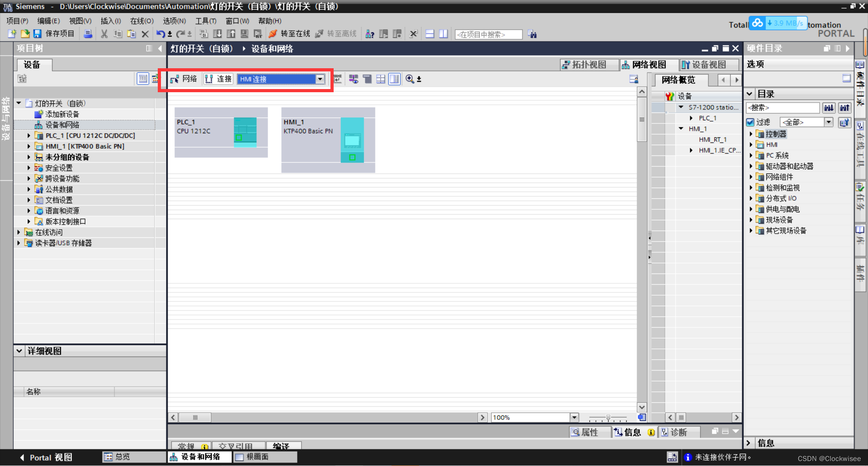Click the Accessible devices icon
The image size is (868, 466).
pos(370,34)
